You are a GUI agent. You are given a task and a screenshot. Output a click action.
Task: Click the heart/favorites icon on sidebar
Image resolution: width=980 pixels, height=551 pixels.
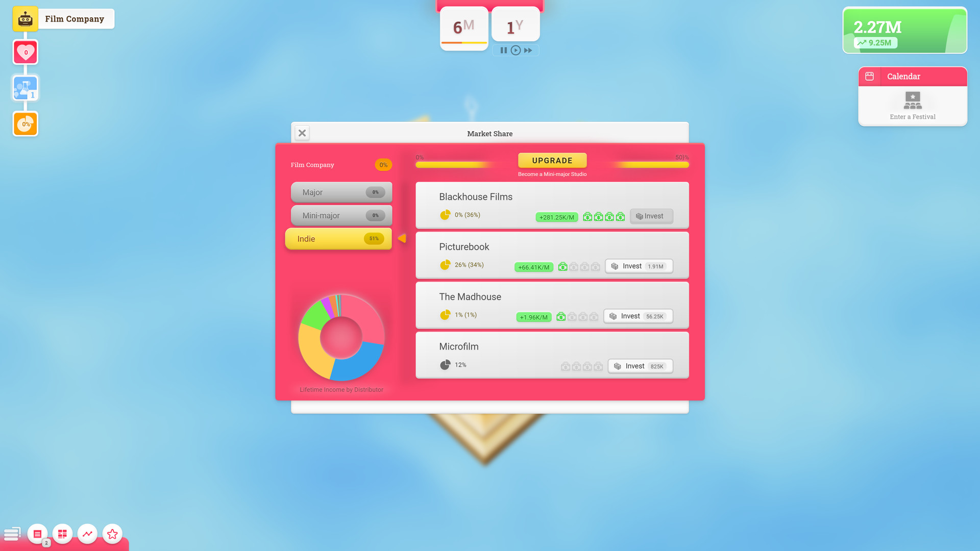coord(25,52)
